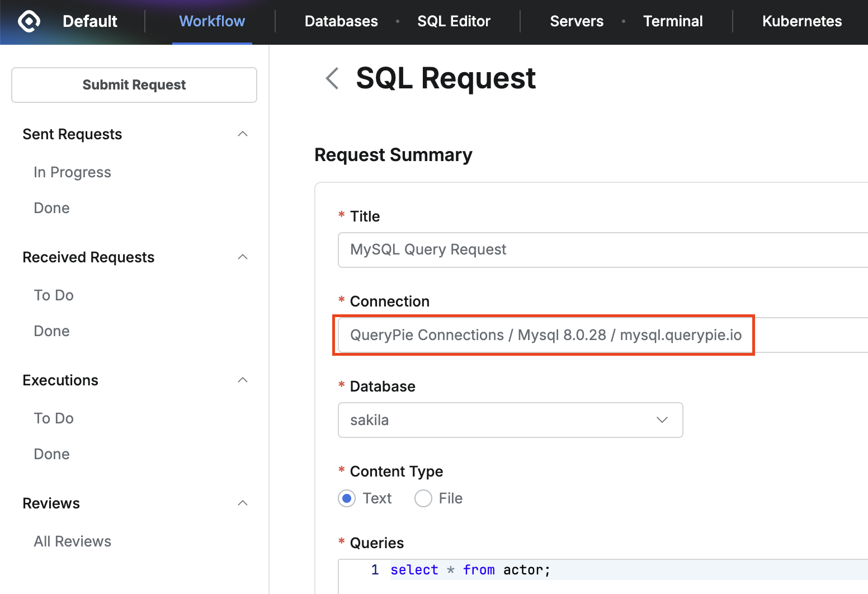The image size is (868, 594).
Task: Go to the Kubernetes tab
Action: coord(801,21)
